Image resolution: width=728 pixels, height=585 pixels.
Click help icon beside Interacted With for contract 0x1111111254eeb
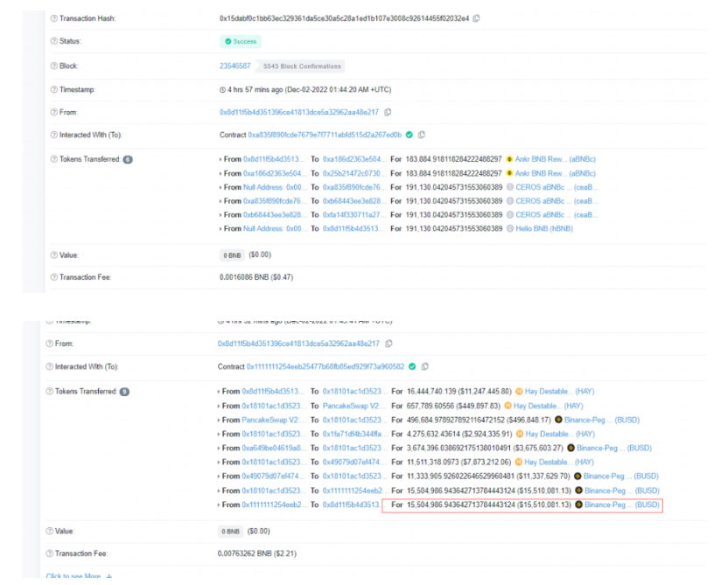[49, 366]
